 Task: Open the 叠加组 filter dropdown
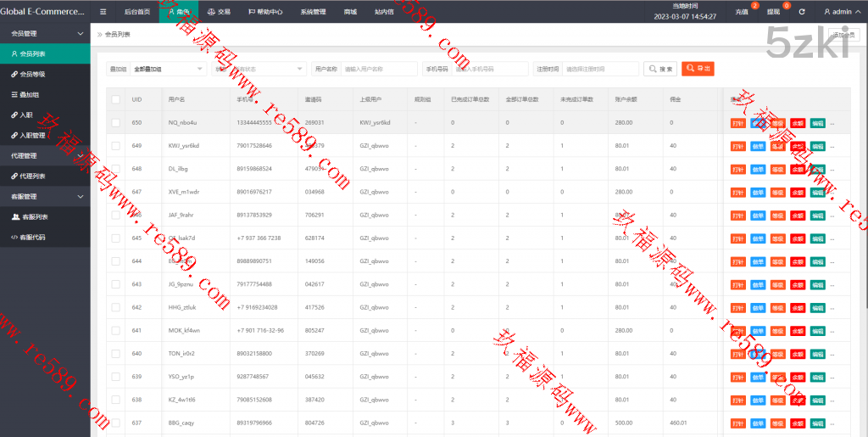pyautogui.click(x=169, y=69)
